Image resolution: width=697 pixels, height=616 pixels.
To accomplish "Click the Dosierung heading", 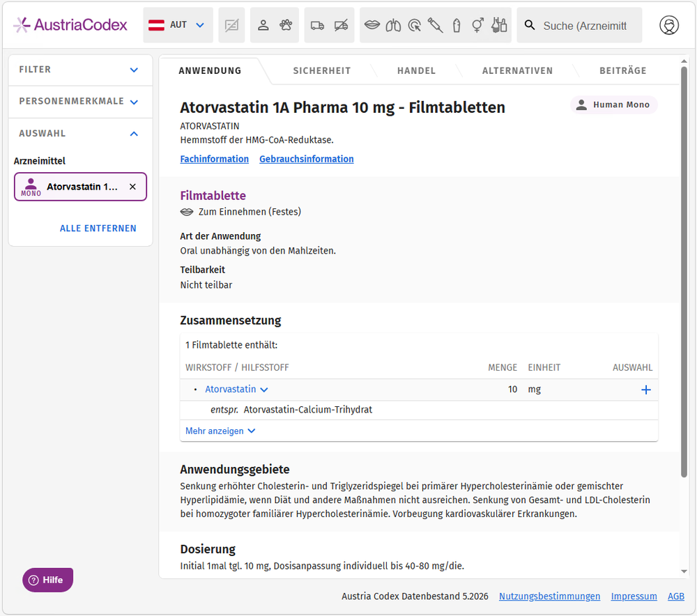I will (208, 549).
